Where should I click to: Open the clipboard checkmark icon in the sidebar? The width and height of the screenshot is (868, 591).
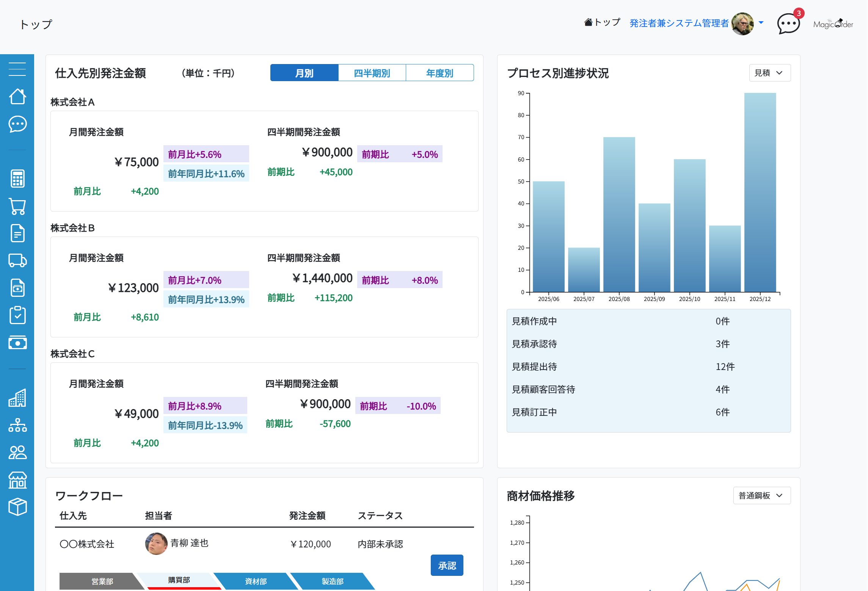[x=17, y=315]
